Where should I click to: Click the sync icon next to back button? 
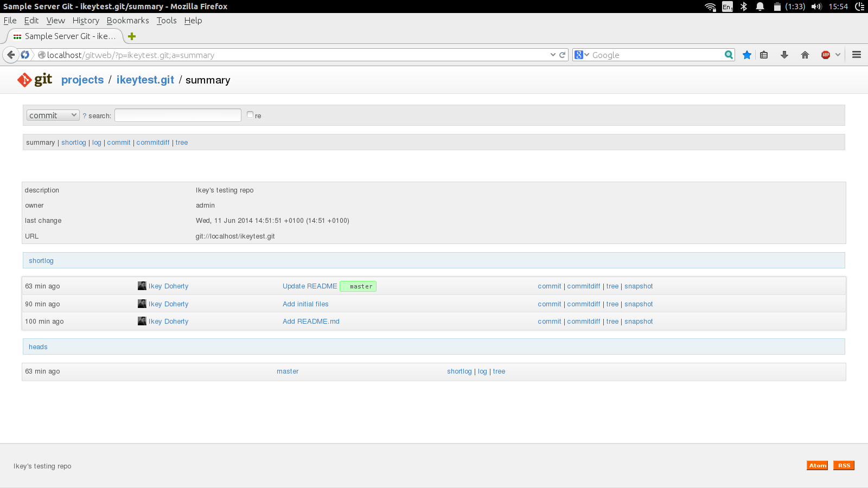[x=25, y=55]
